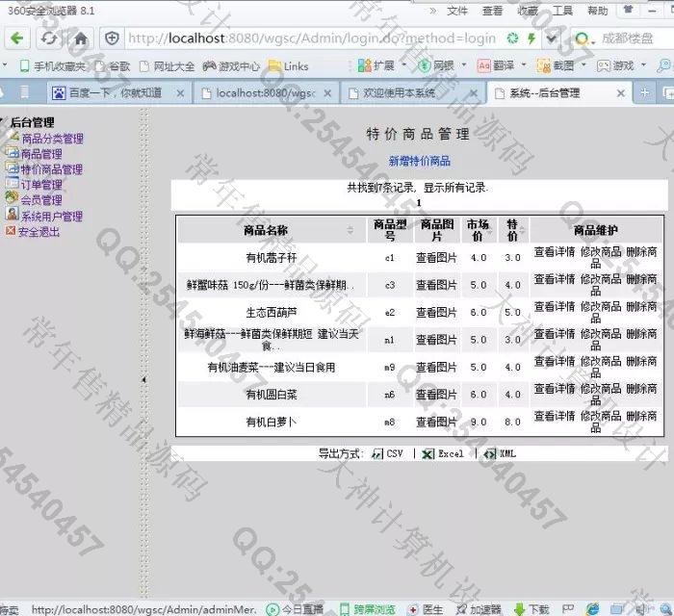The width and height of the screenshot is (674, 616).
Task: Click the 新增特价商品 link
Action: coord(419,161)
